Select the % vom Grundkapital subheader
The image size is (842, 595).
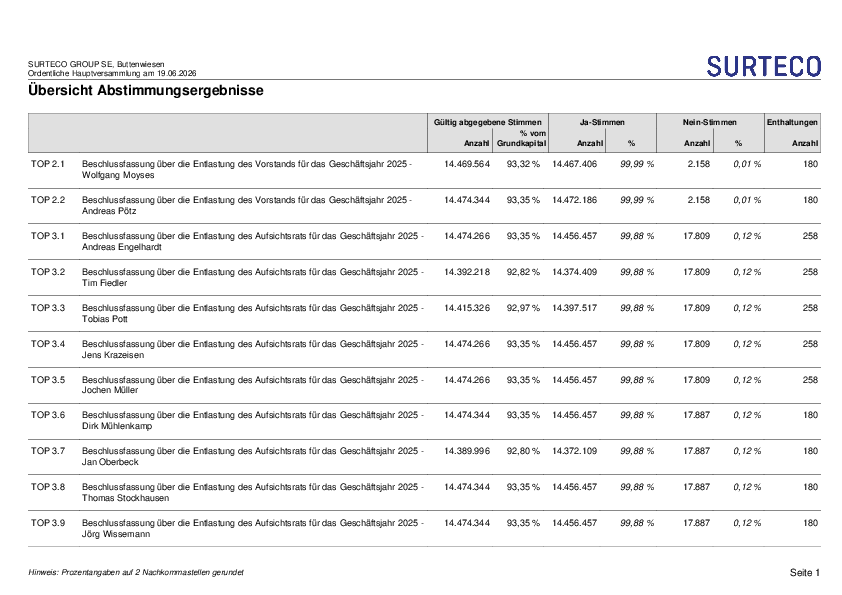click(x=521, y=138)
